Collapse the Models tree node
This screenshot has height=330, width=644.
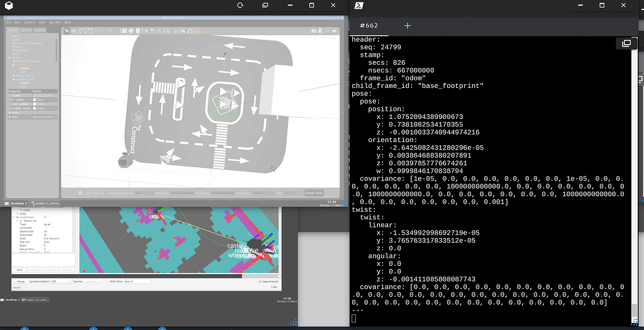[x=9, y=58]
